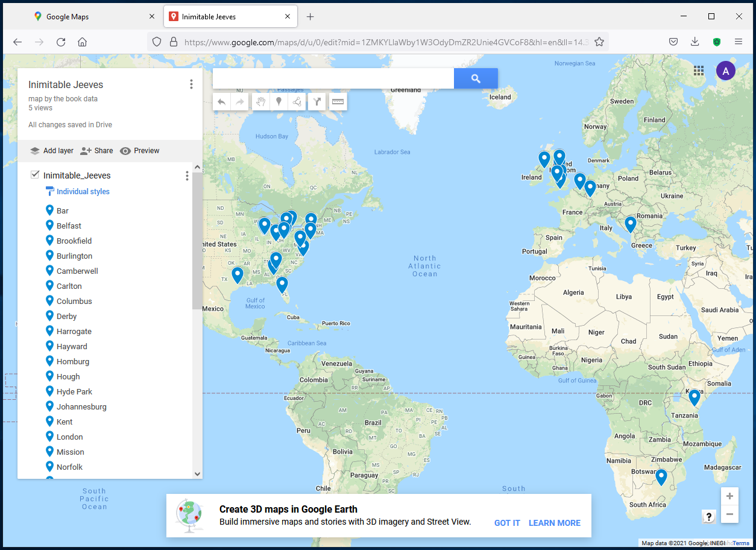Select the Draw a line tool
The width and height of the screenshot is (756, 550).
(297, 102)
